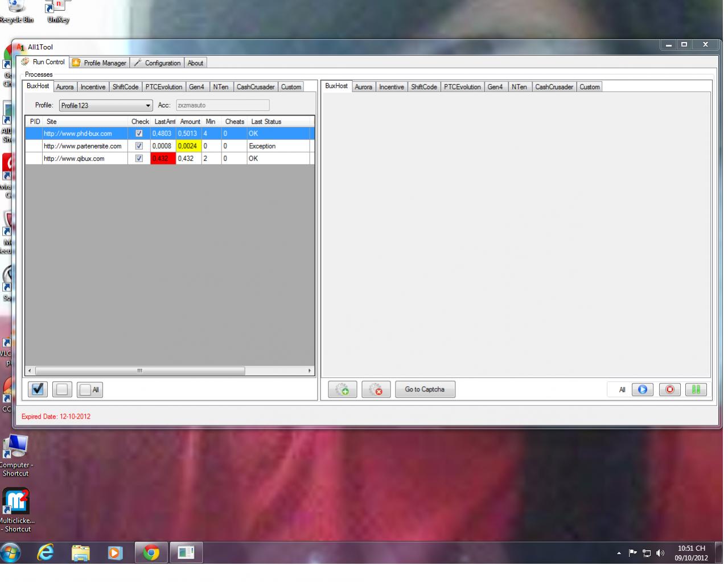Select right panel CashCrusader tab
The width and height of the screenshot is (728, 582).
[x=554, y=87]
